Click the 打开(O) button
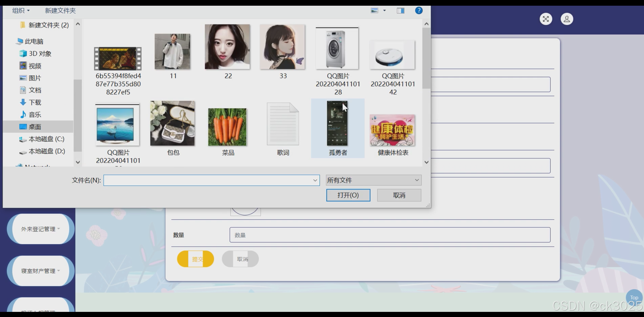Screen dimensions: 644x317 [x=348, y=195]
